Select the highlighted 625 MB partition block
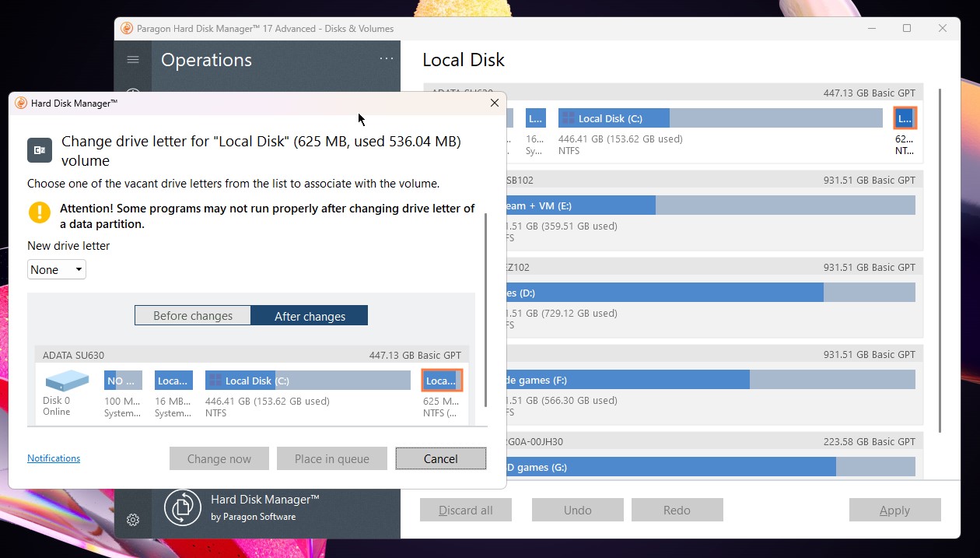The height and width of the screenshot is (558, 980). 442,381
